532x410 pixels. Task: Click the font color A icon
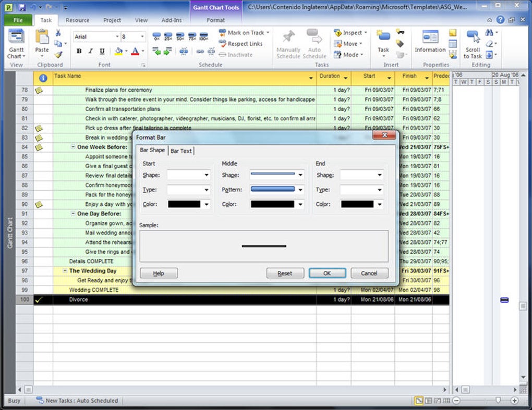135,51
